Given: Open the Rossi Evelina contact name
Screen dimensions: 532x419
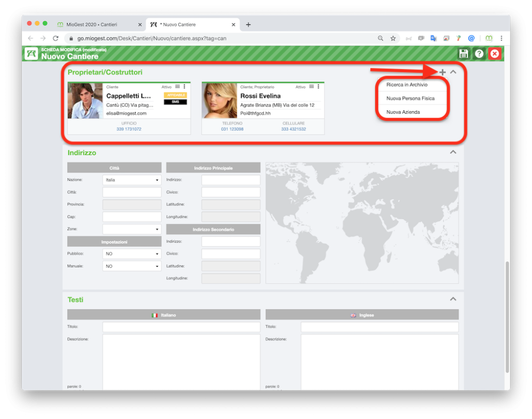Looking at the screenshot, I should 260,96.
